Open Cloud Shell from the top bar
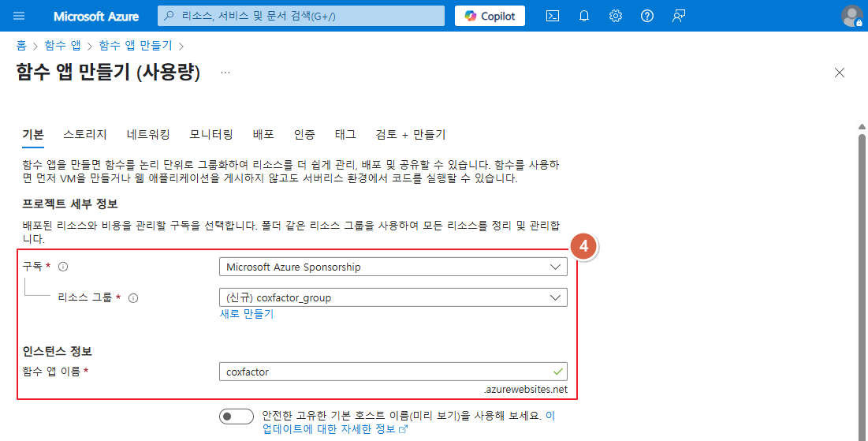 [553, 16]
